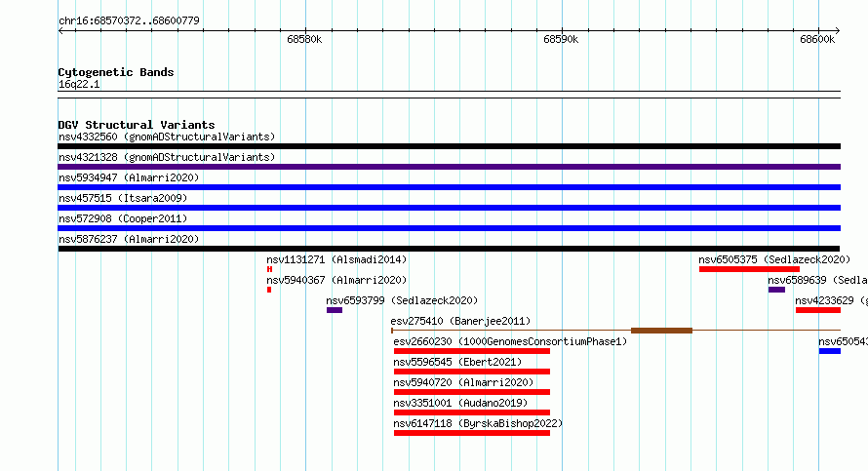The image size is (868, 471).
Task: Open nsv572908 (Cooper2011) label
Action: click(123, 218)
